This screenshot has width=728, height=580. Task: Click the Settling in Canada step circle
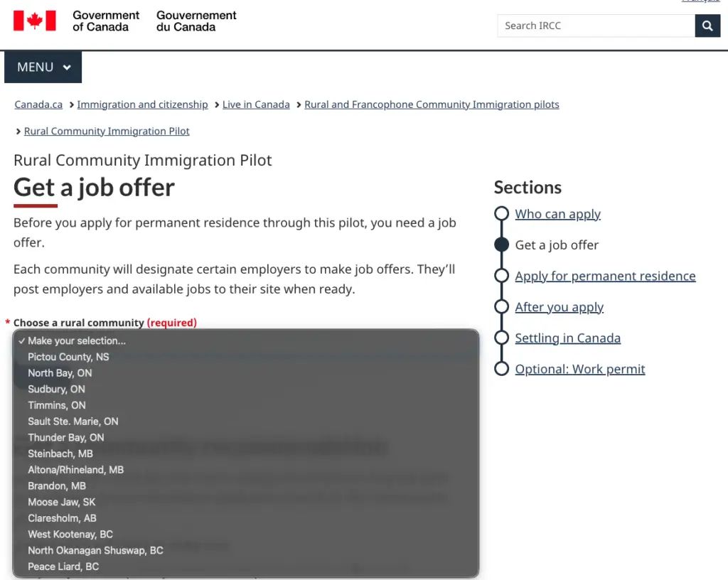click(501, 338)
